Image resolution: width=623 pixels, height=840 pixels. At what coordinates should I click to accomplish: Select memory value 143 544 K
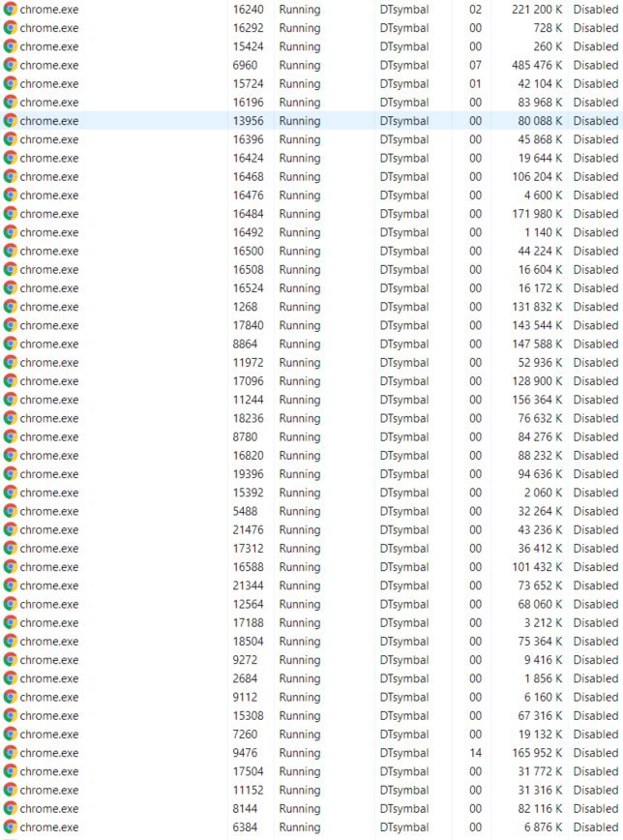pyautogui.click(x=537, y=325)
